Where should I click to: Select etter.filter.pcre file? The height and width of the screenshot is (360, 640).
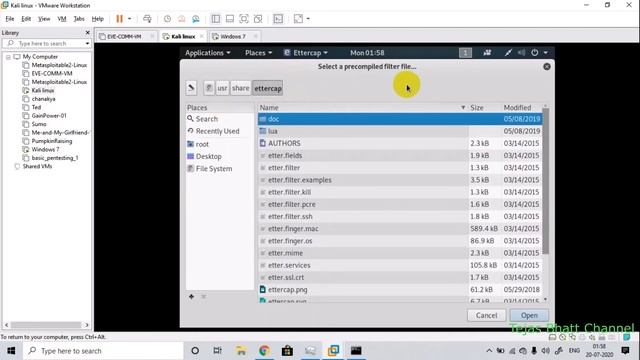pos(400,204)
